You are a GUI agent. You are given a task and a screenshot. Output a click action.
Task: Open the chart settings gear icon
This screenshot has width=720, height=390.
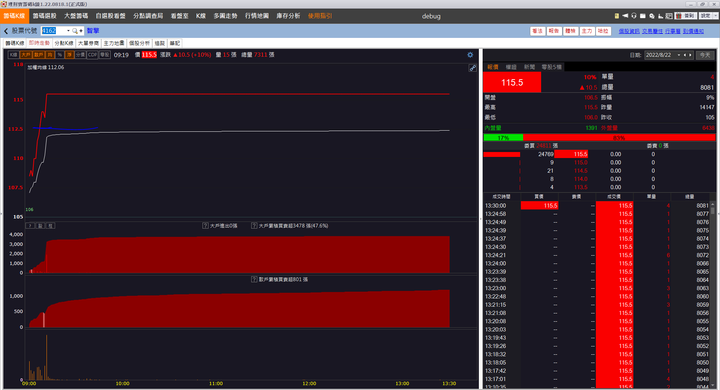pyautogui.click(x=470, y=55)
